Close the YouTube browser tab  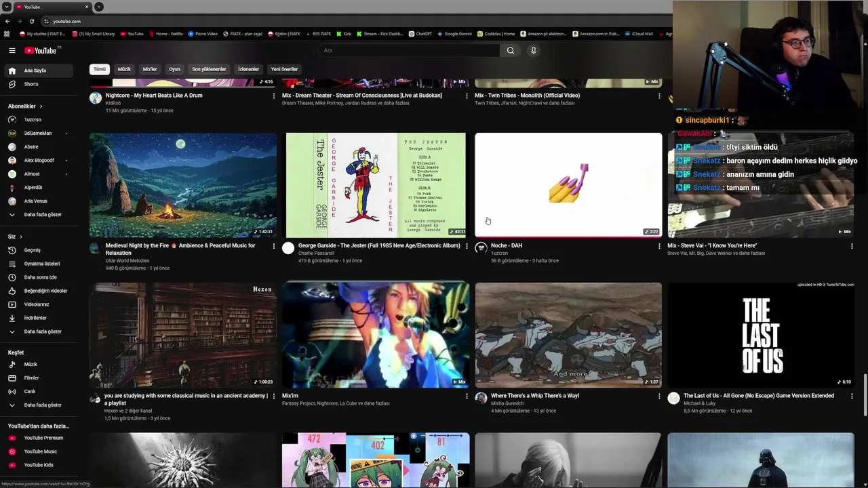tap(87, 7)
